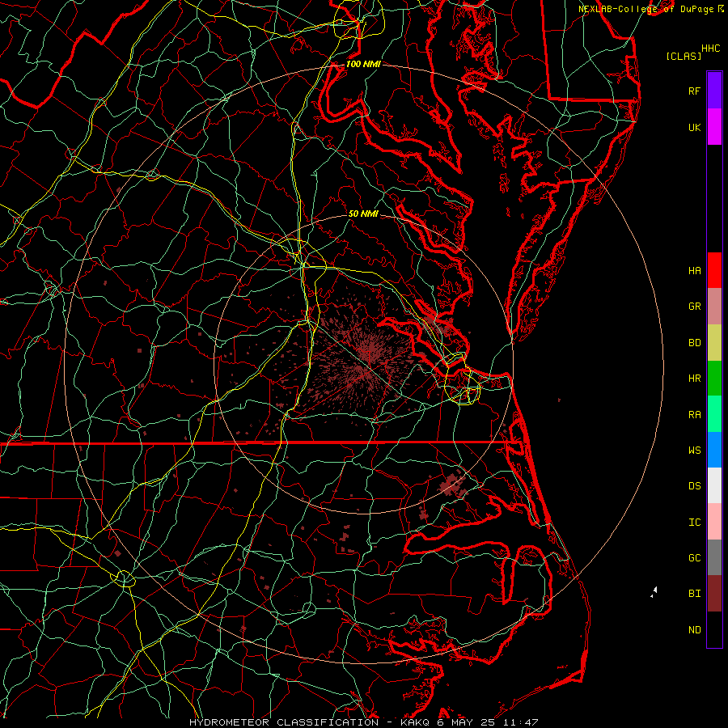Select the BD legend label

point(694,343)
